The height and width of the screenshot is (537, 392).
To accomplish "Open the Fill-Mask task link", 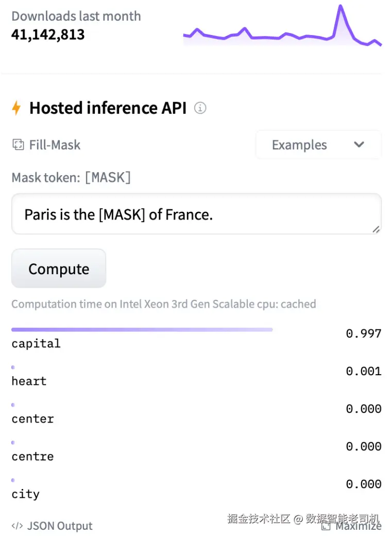I will point(55,145).
